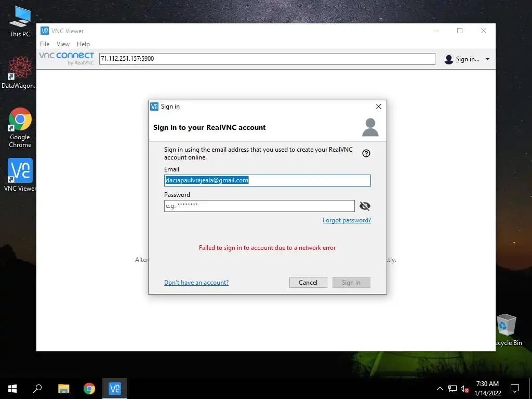Click the VNC Viewer taskbar button
The image size is (532, 399).
(x=115, y=389)
